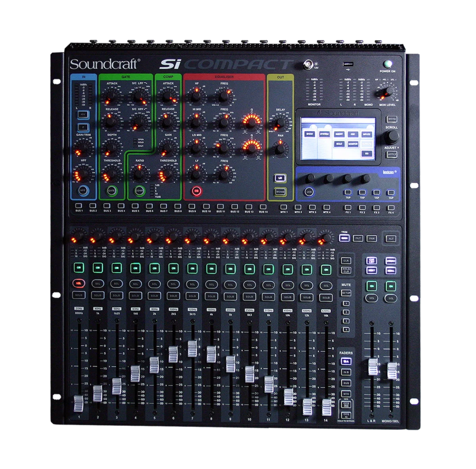Open INSERT on the touchscreen

pos(339,135)
